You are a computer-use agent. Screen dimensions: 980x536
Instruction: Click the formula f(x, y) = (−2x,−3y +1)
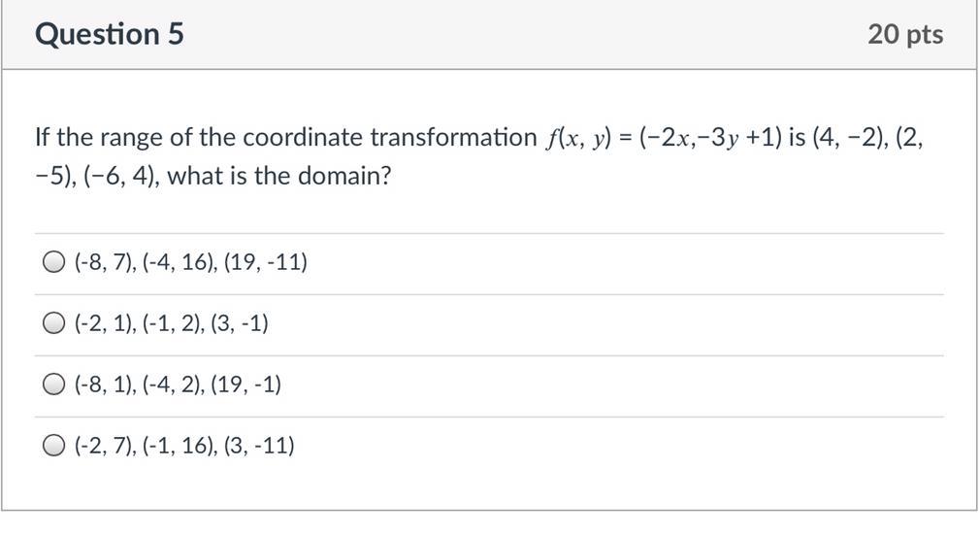[x=663, y=138]
